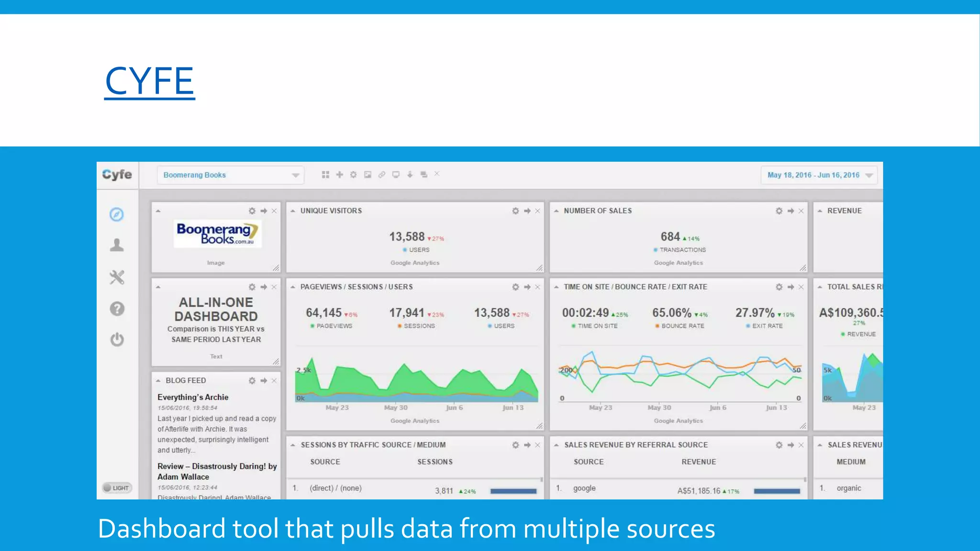This screenshot has height=551, width=980.
Task: Collapse the Revenue widget
Action: [820, 211]
